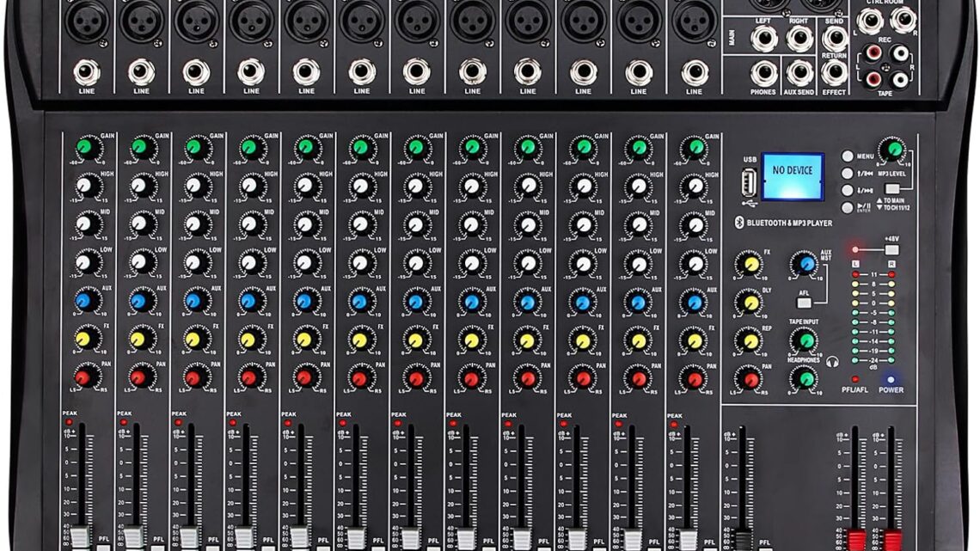The height and width of the screenshot is (551, 980).
Task: Click the green TAPE INPUT knob
Action: click(x=805, y=340)
